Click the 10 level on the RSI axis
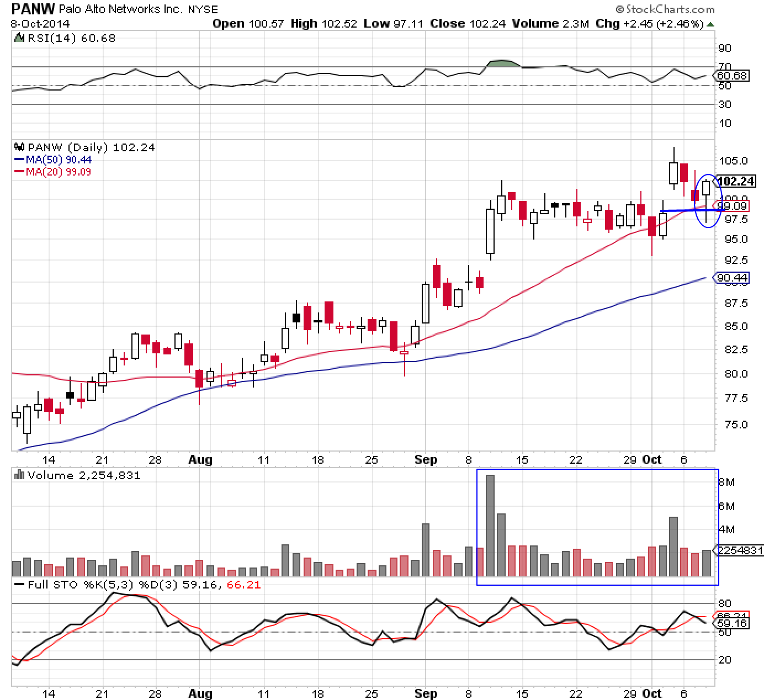Screen dimensions: 764x700 click(724, 123)
